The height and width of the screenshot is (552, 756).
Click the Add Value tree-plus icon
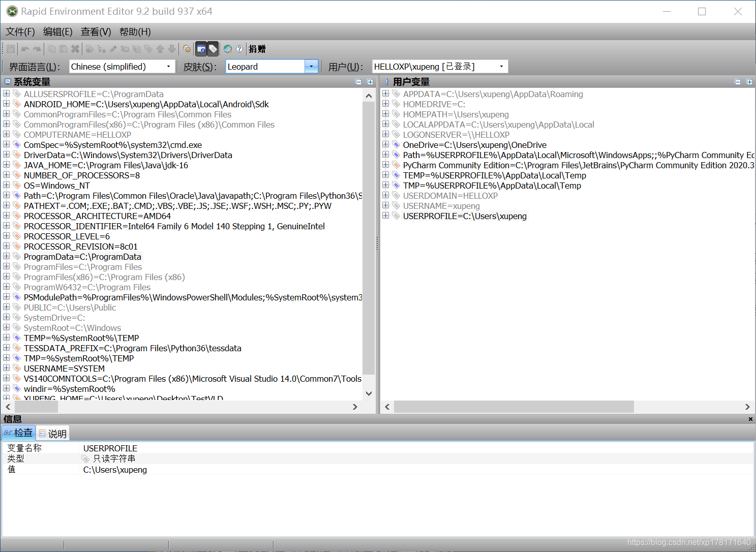102,49
